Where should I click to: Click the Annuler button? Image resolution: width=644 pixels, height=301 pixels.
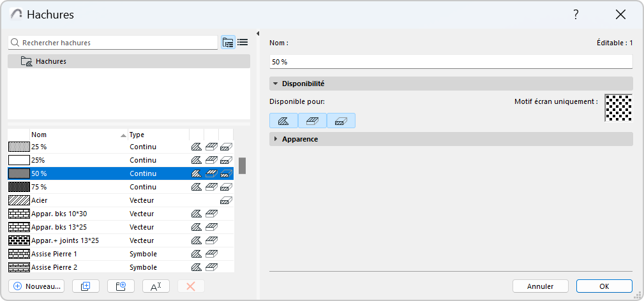[540, 286]
